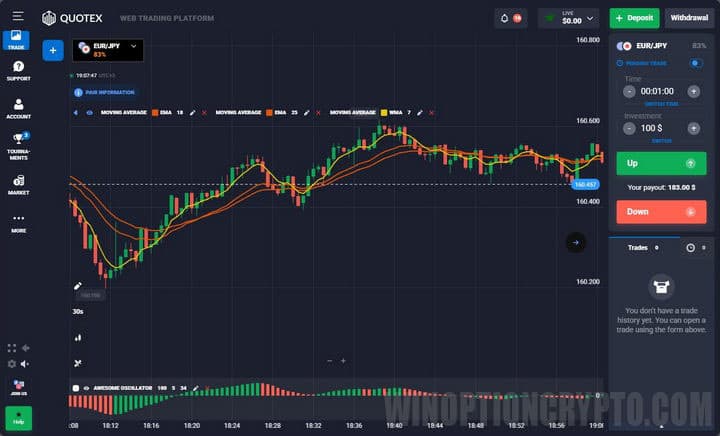Image resolution: width=720 pixels, height=436 pixels.
Task: Remove the EMA 18 moving average
Action: click(204, 112)
